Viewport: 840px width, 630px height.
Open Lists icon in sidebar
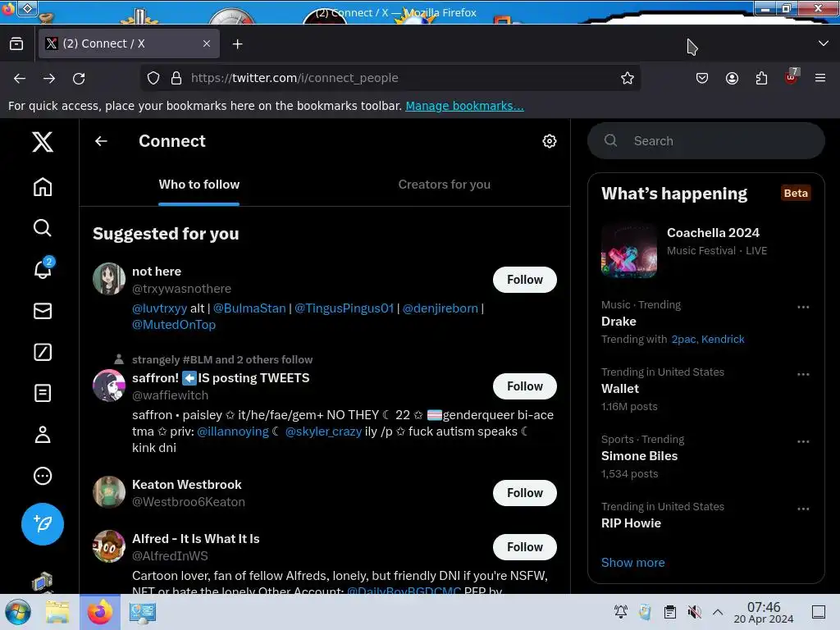(x=43, y=393)
